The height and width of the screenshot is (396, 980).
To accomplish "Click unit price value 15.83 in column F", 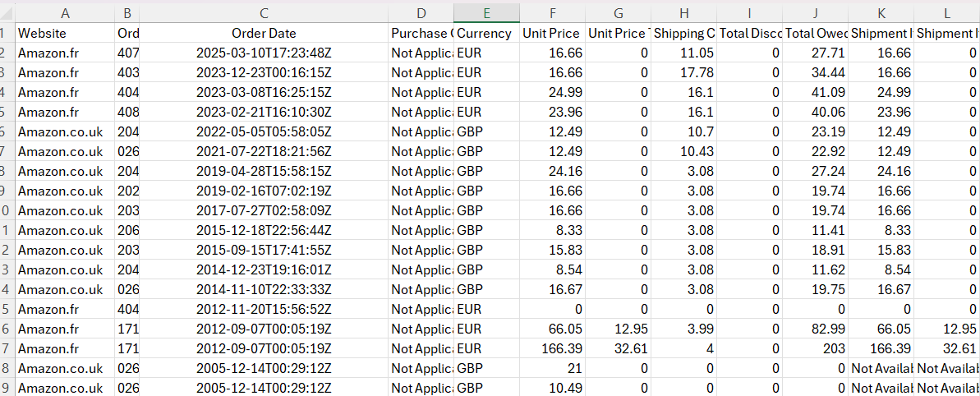I will [553, 250].
